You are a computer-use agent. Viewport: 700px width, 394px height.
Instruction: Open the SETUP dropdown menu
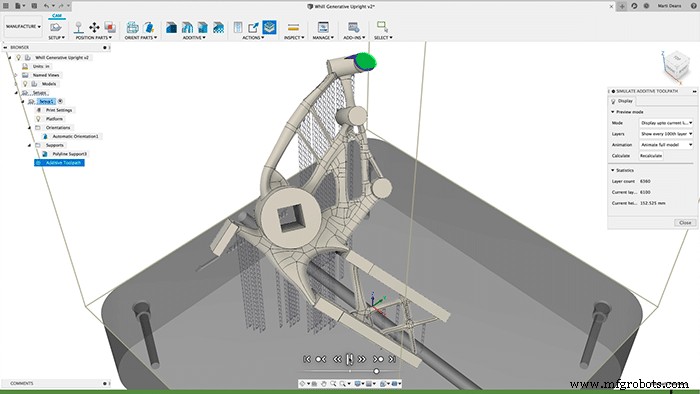[56, 37]
